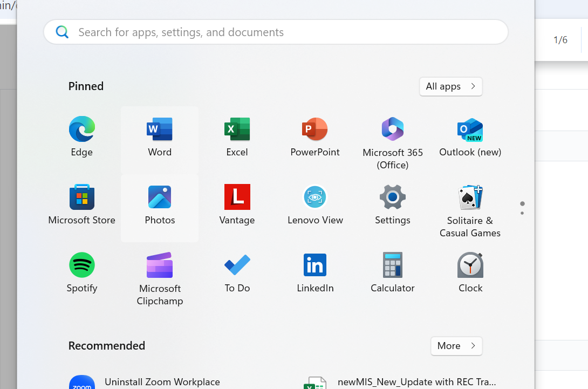
Task: Show More recommended items
Action: (x=456, y=346)
